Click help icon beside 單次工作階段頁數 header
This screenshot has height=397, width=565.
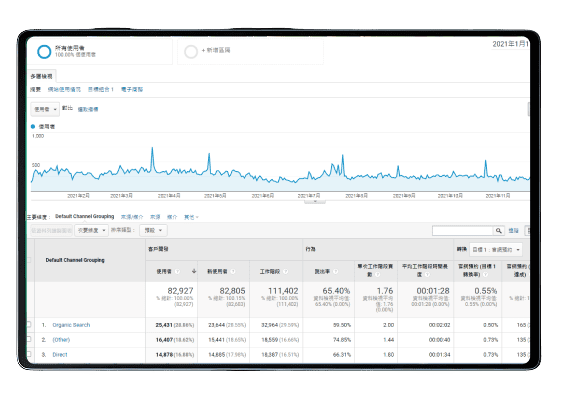[378, 275]
